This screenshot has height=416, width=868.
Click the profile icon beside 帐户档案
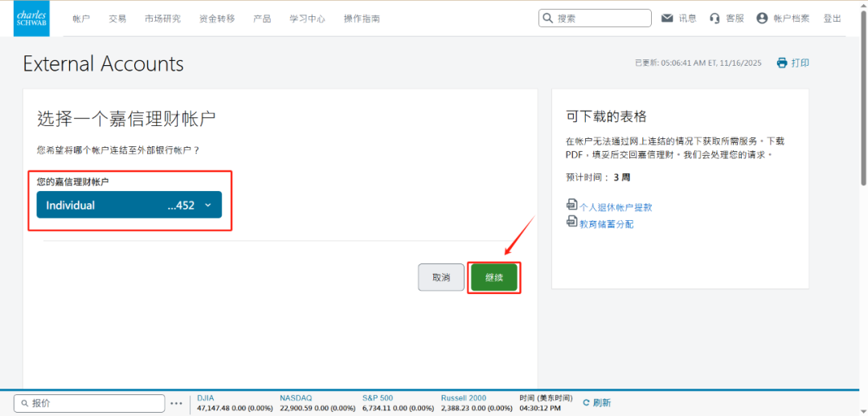coord(762,18)
